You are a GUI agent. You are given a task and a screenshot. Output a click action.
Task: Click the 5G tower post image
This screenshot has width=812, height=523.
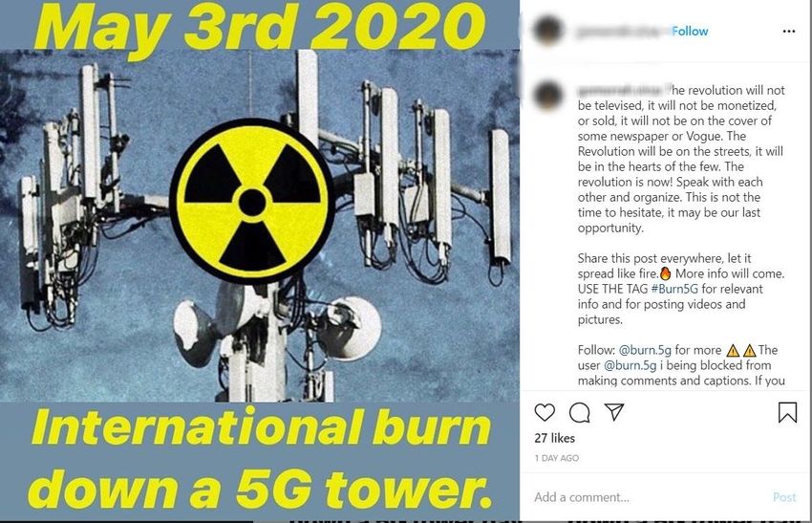tap(260, 261)
